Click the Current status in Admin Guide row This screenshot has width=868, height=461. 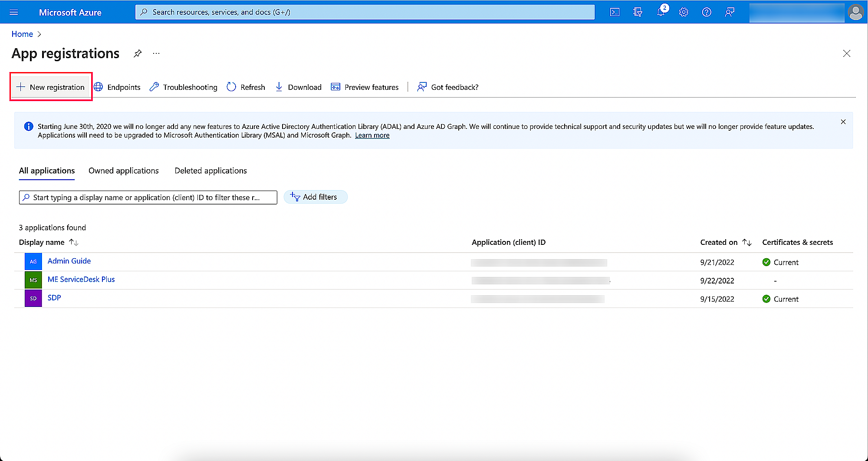786,262
